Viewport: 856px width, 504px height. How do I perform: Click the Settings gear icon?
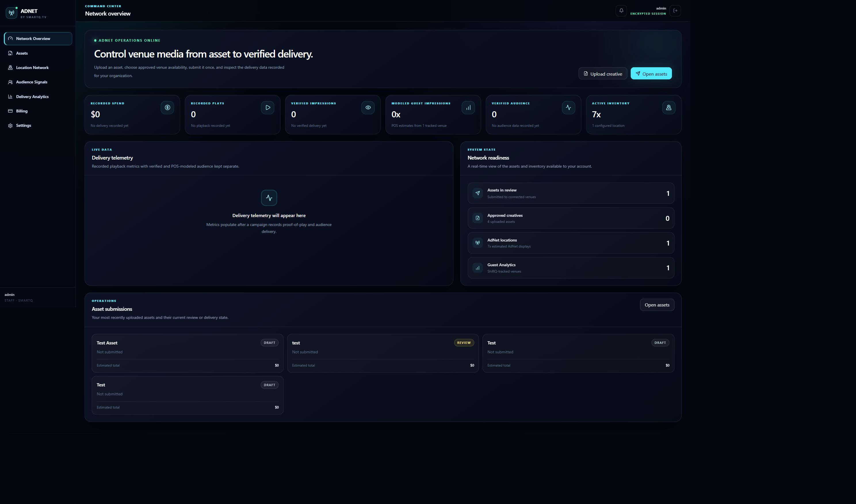tap(11, 126)
